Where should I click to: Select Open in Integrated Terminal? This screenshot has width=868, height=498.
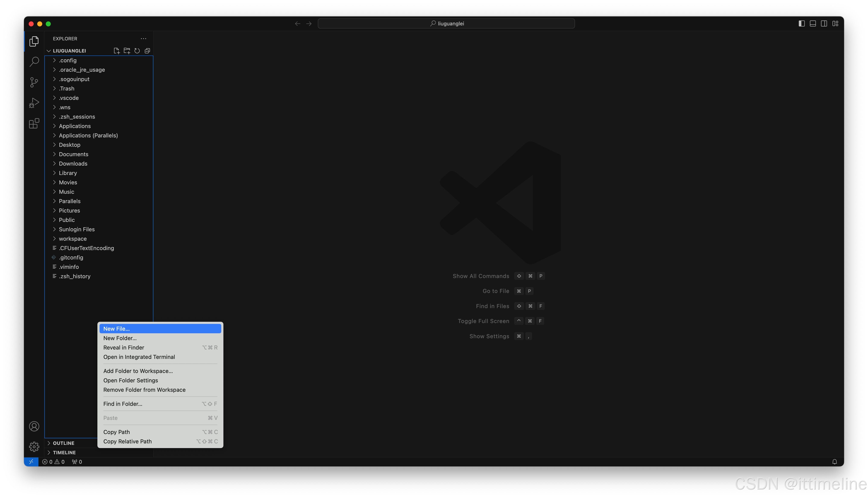tap(139, 357)
